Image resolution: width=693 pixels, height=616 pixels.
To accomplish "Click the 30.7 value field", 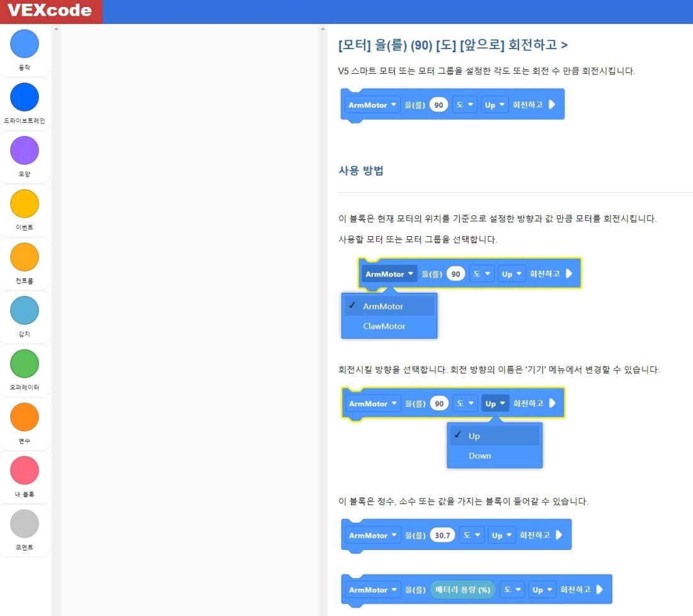I will [x=442, y=535].
